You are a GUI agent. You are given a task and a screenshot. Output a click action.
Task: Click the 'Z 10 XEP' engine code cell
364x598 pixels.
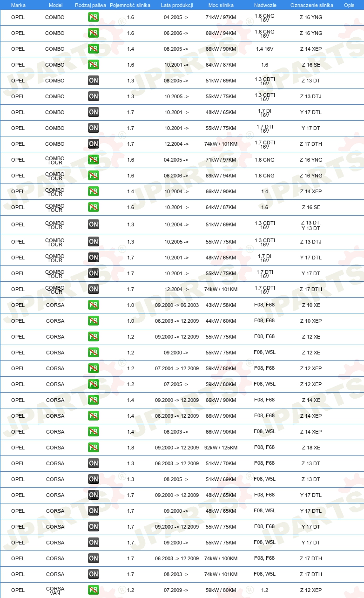[x=311, y=321]
